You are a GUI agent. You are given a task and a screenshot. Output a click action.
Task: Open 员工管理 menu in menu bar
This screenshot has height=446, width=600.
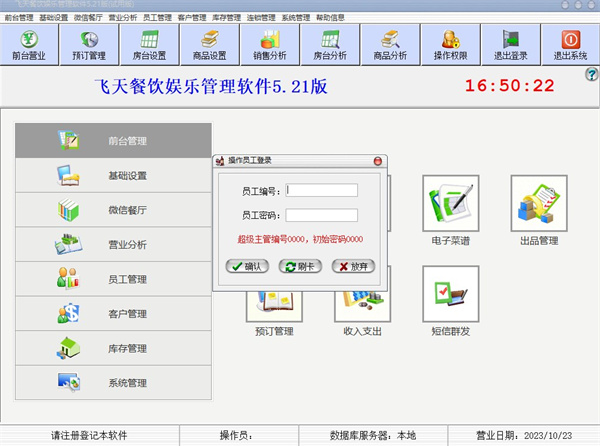coord(157,18)
